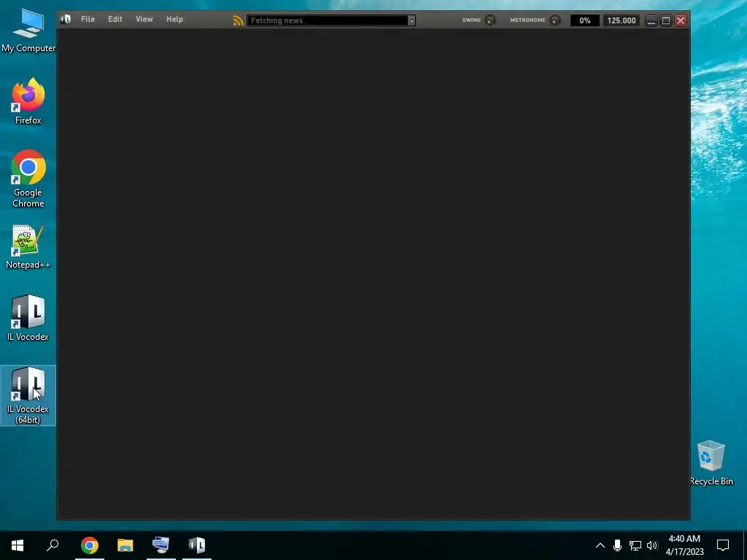The width and height of the screenshot is (747, 560).
Task: Open the File menu
Action: pos(88,19)
